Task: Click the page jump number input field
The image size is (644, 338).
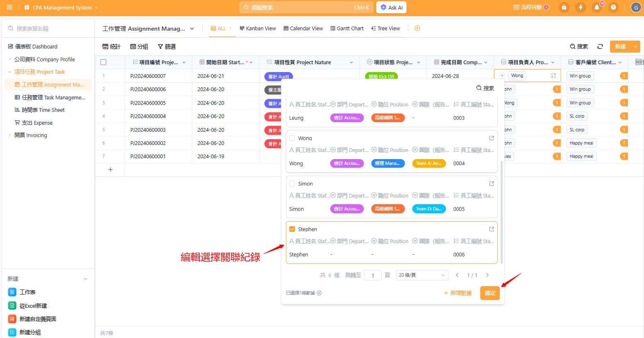Action: (373, 275)
